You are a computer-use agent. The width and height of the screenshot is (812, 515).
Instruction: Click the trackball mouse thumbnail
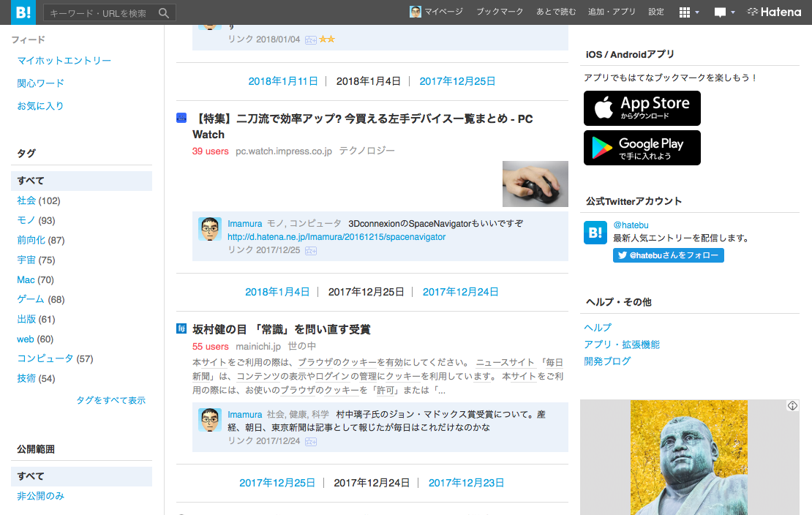point(535,184)
